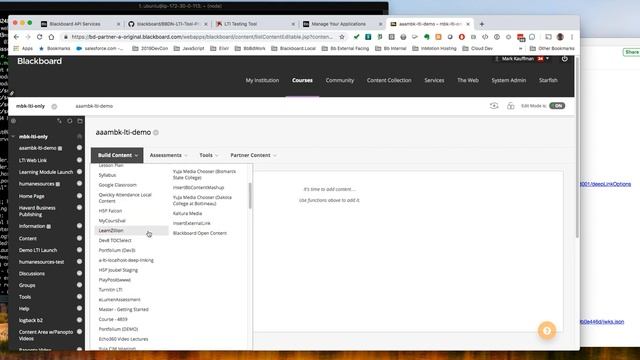Open a new browser tab with plus
The image size is (640, 360).
(x=482, y=24)
